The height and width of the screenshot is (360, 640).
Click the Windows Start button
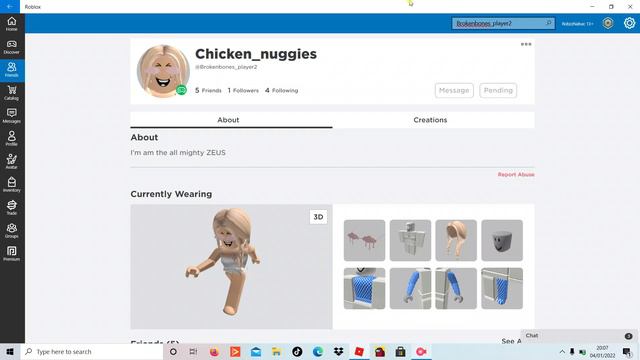pyautogui.click(x=10, y=351)
